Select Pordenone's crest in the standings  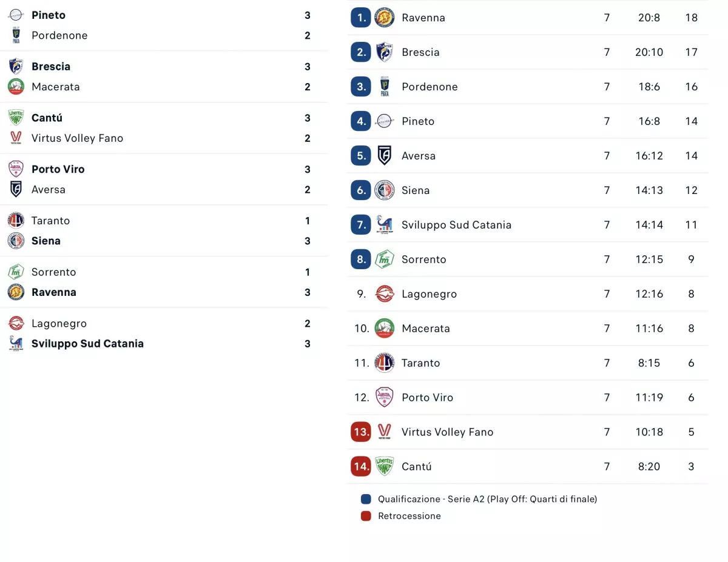point(385,87)
